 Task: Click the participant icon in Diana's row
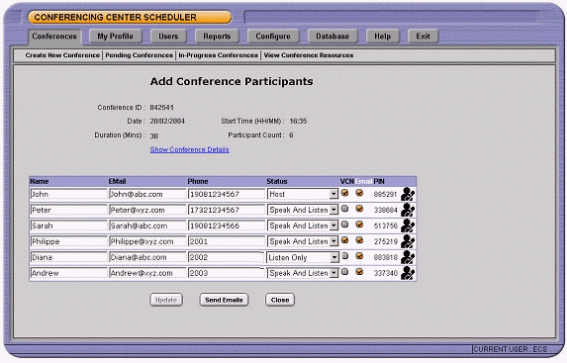(408, 257)
